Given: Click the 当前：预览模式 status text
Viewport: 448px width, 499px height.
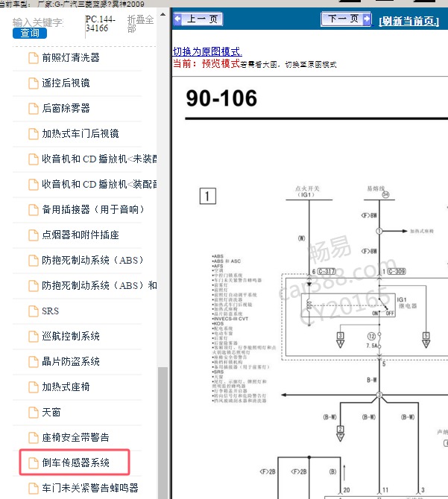Looking at the screenshot, I should (206, 63).
